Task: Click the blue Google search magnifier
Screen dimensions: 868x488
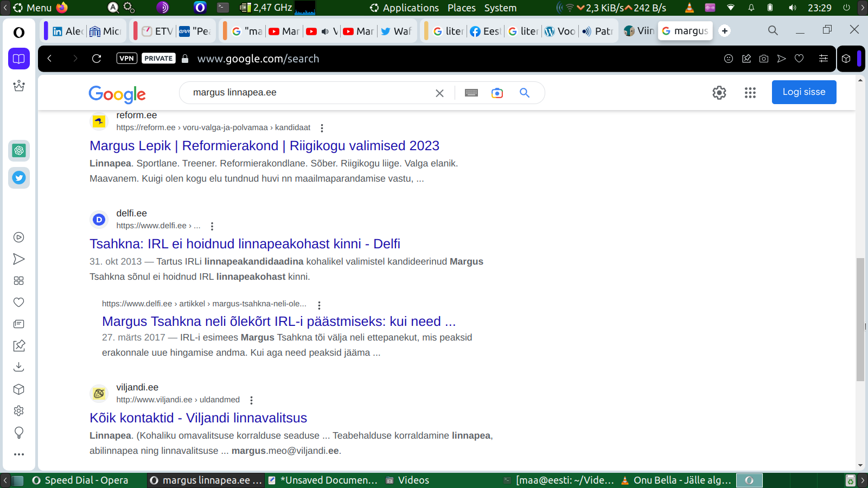Action: pos(525,93)
